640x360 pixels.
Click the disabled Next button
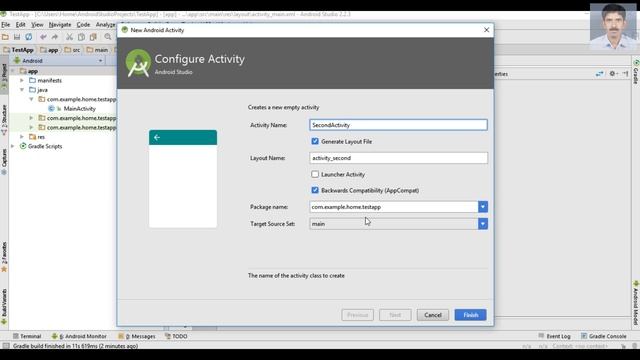click(395, 315)
